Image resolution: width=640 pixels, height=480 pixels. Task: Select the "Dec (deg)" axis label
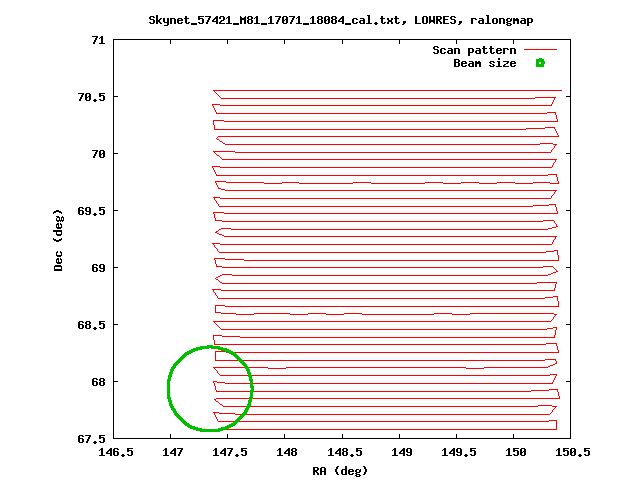point(58,240)
